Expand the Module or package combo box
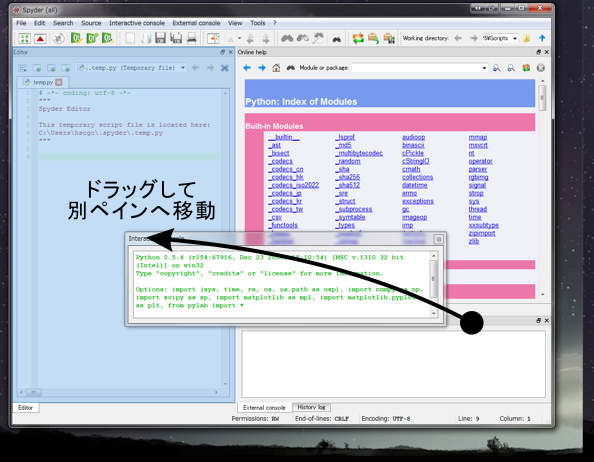The width and height of the screenshot is (594, 462). point(484,68)
